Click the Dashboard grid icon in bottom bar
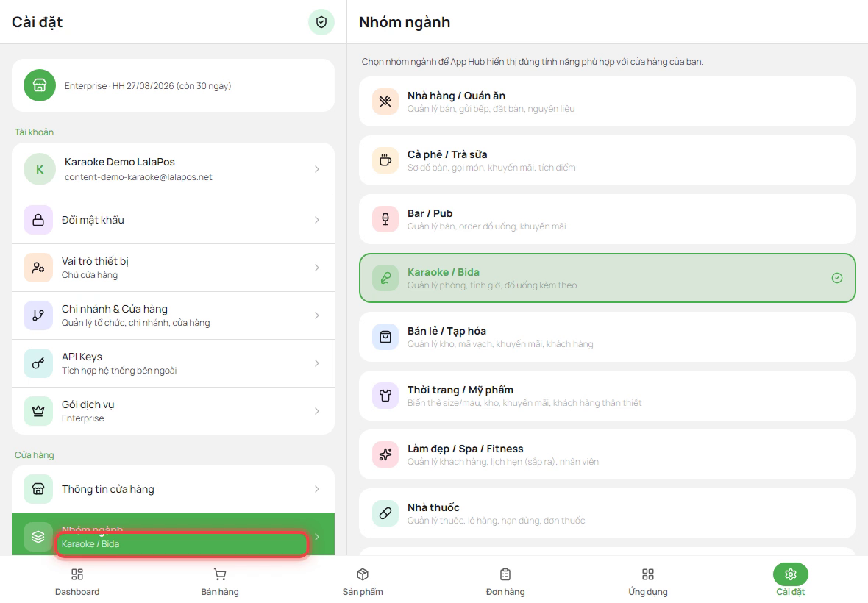 tap(77, 574)
